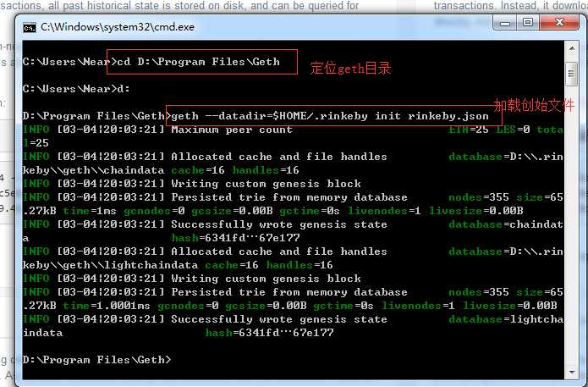Click the C:\Windows\system32\cmd.exe title text
Image resolution: width=588 pixels, height=387 pixels.
(118, 27)
